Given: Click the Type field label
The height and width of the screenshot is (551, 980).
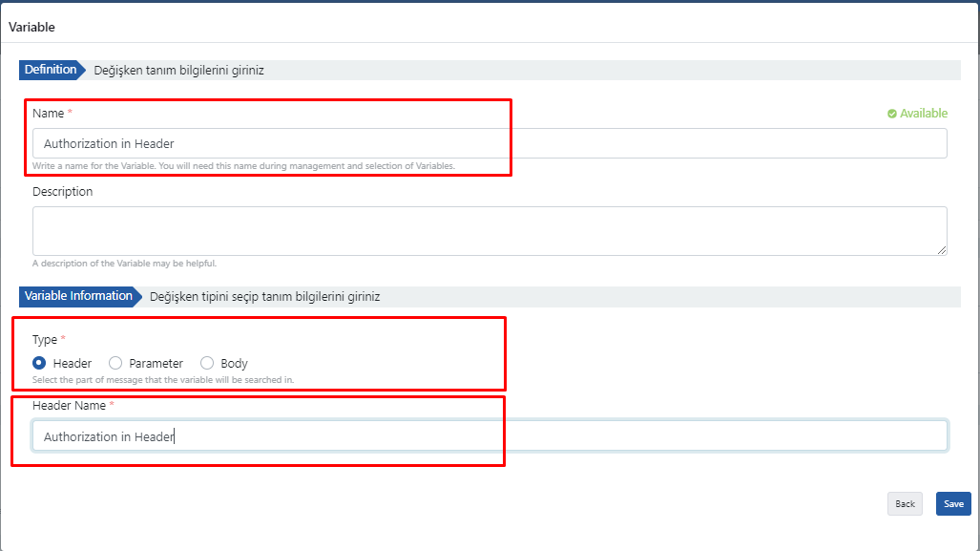Looking at the screenshot, I should (45, 340).
